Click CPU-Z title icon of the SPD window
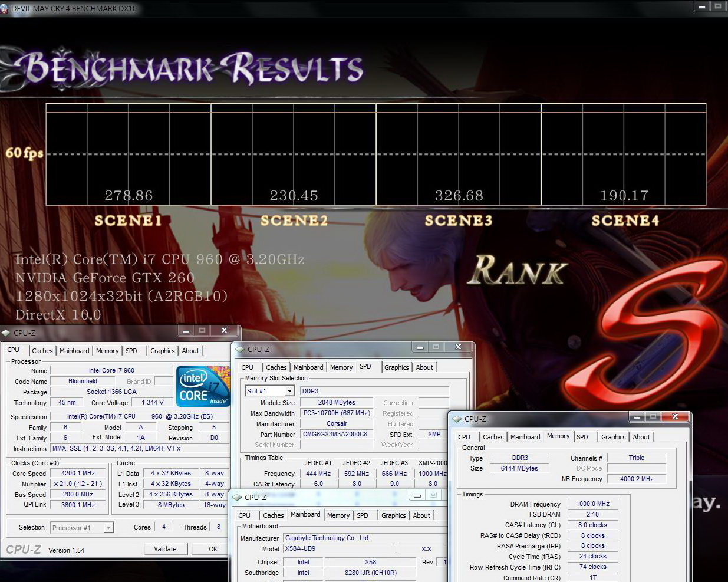The width and height of the screenshot is (728, 582). (x=240, y=350)
